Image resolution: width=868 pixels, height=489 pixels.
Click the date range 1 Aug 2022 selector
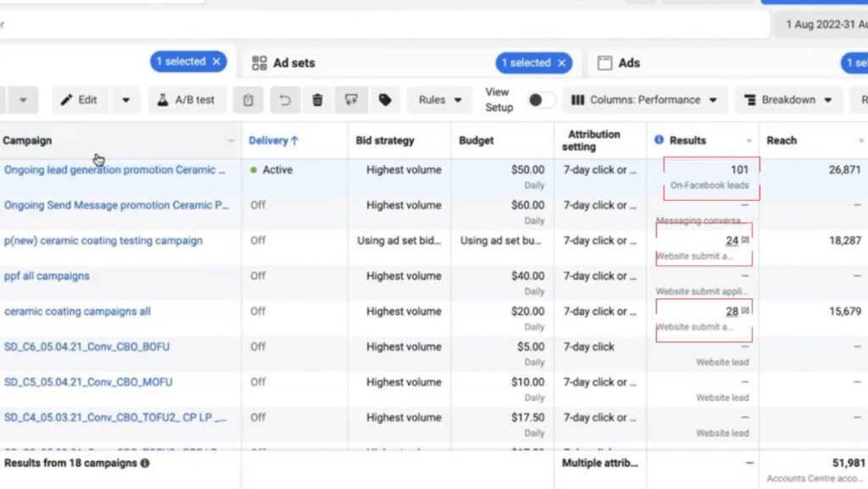pos(821,25)
